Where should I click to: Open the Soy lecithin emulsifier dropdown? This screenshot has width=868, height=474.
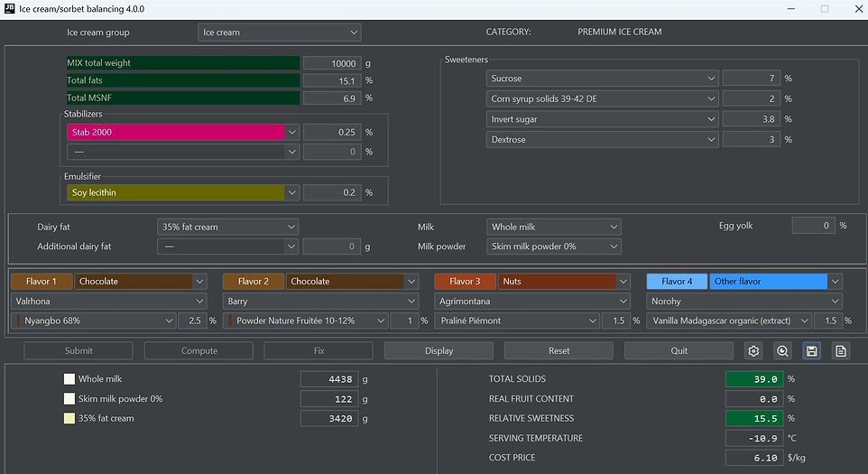(182, 192)
